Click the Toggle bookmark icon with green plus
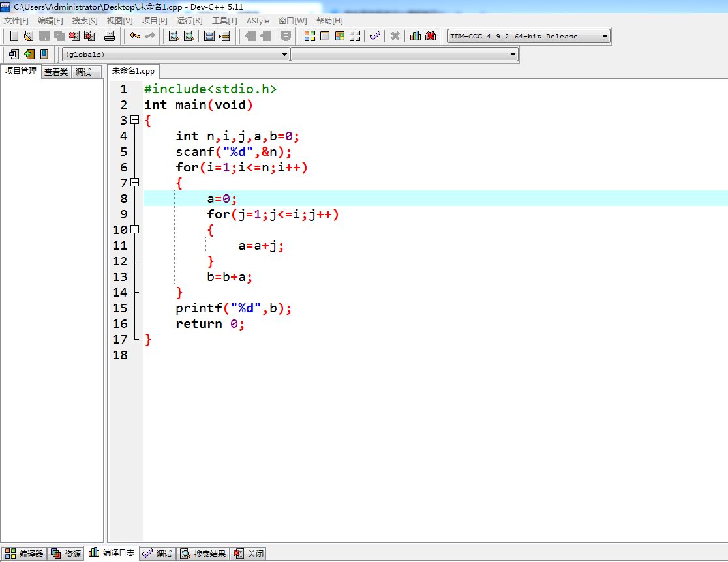 [x=29, y=54]
